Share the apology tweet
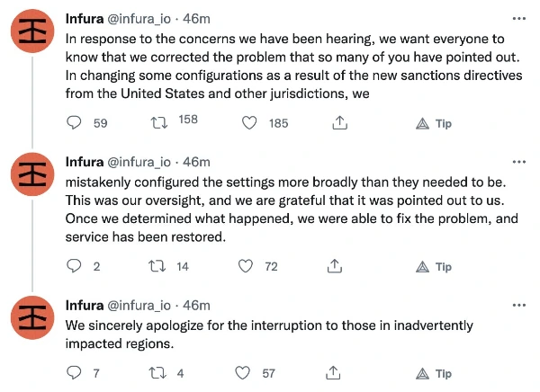Viewport: 540px width, 392px height. 336,373
